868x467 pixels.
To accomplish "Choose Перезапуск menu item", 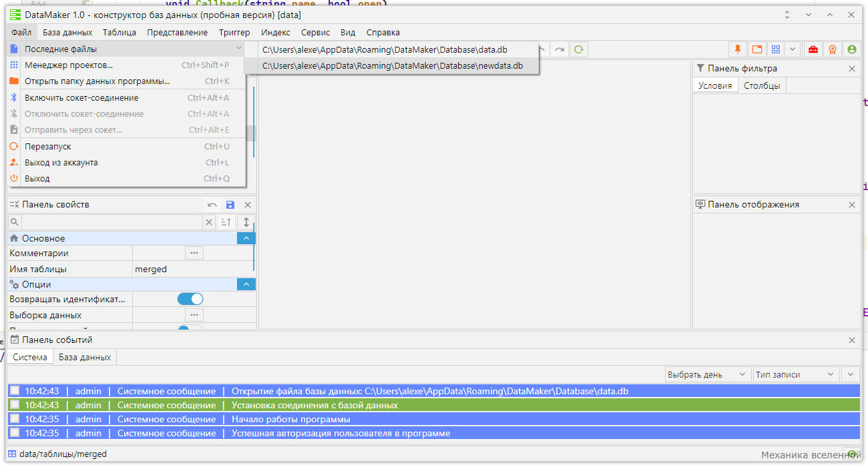I will [x=126, y=146].
